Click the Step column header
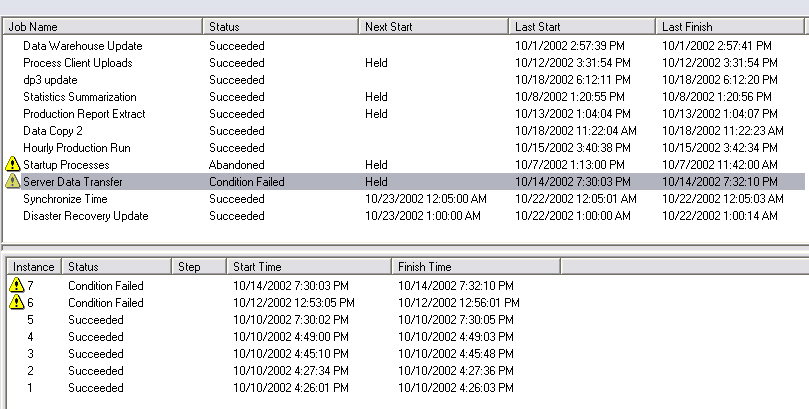The width and height of the screenshot is (809, 409). tap(199, 267)
